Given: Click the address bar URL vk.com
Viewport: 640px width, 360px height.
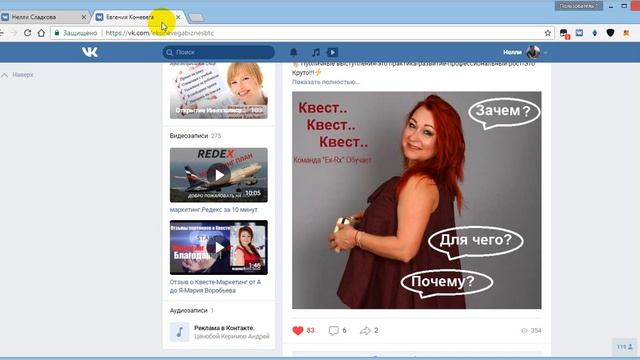Looking at the screenshot, I should (159, 33).
